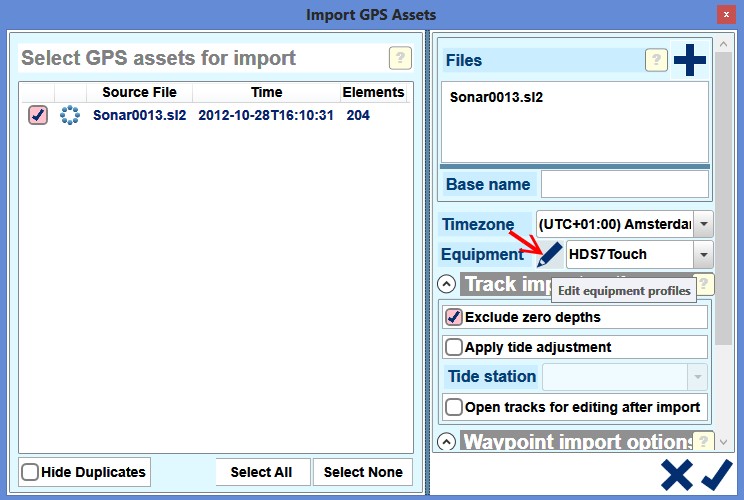Click the pencil icon to edit equipment profiles
The image size is (744, 500).
tap(549, 255)
